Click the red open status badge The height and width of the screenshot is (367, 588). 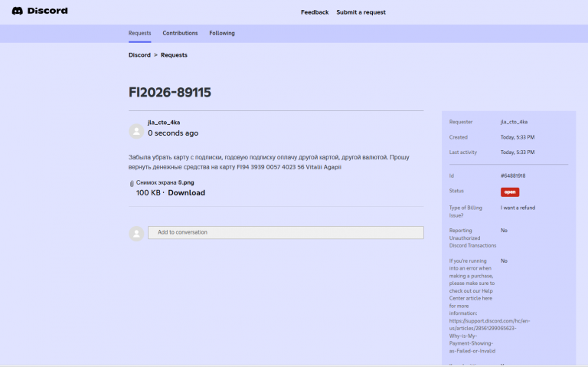510,192
